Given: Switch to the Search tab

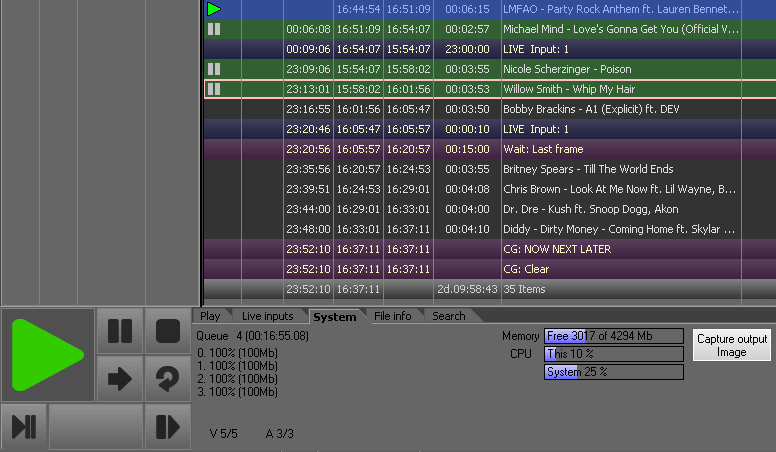Looking at the screenshot, I should click(448, 316).
